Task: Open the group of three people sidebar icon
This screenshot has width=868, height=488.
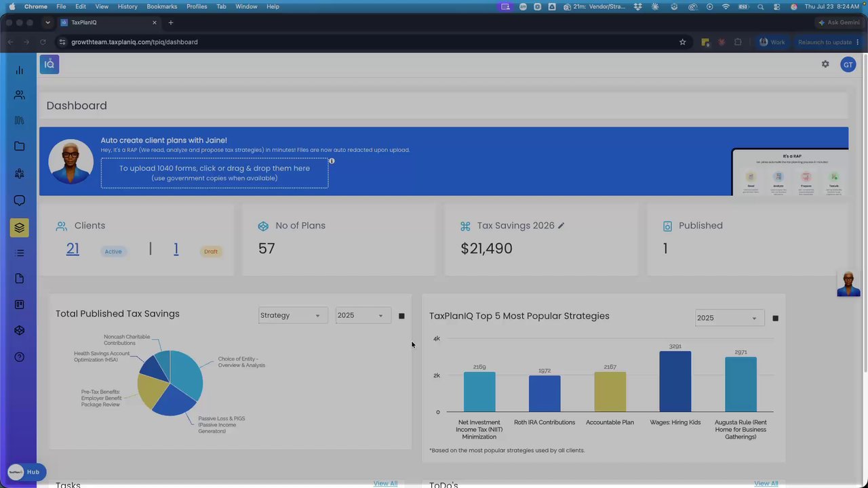Action: pos(19,174)
